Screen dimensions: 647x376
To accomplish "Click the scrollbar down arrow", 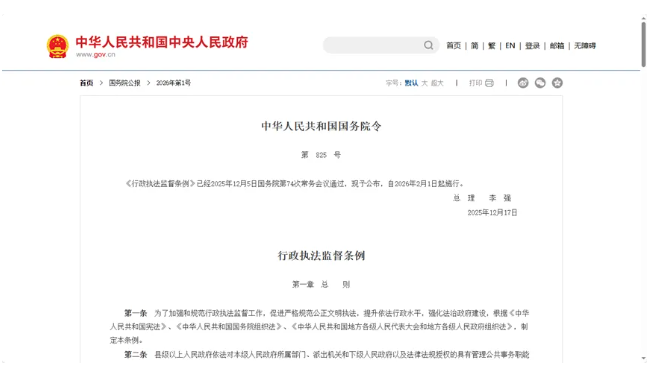I will (x=643, y=358).
